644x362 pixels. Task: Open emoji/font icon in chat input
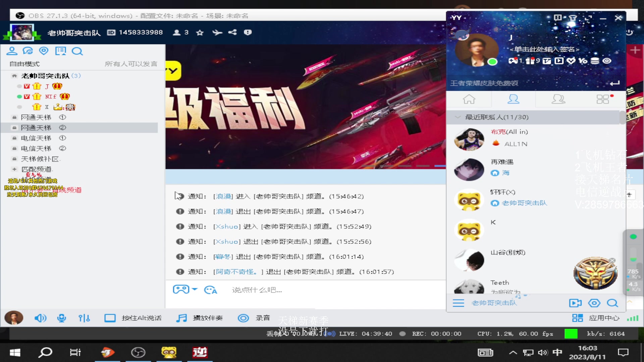click(x=211, y=290)
